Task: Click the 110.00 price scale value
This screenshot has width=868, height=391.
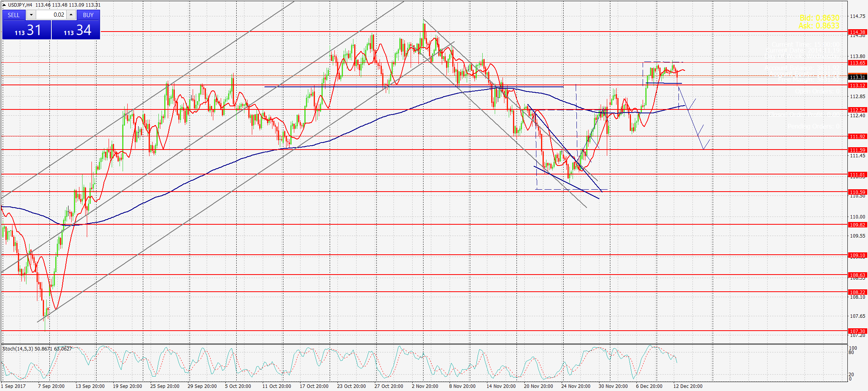Action: point(857,217)
